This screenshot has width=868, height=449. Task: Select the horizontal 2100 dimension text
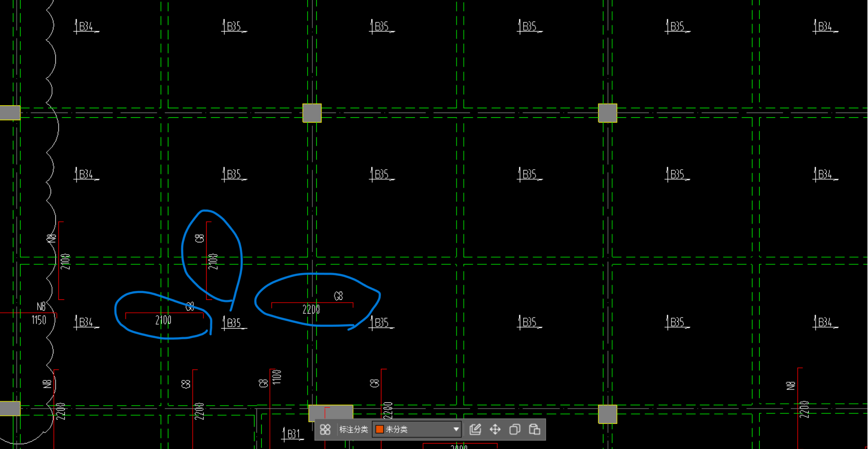(x=163, y=320)
